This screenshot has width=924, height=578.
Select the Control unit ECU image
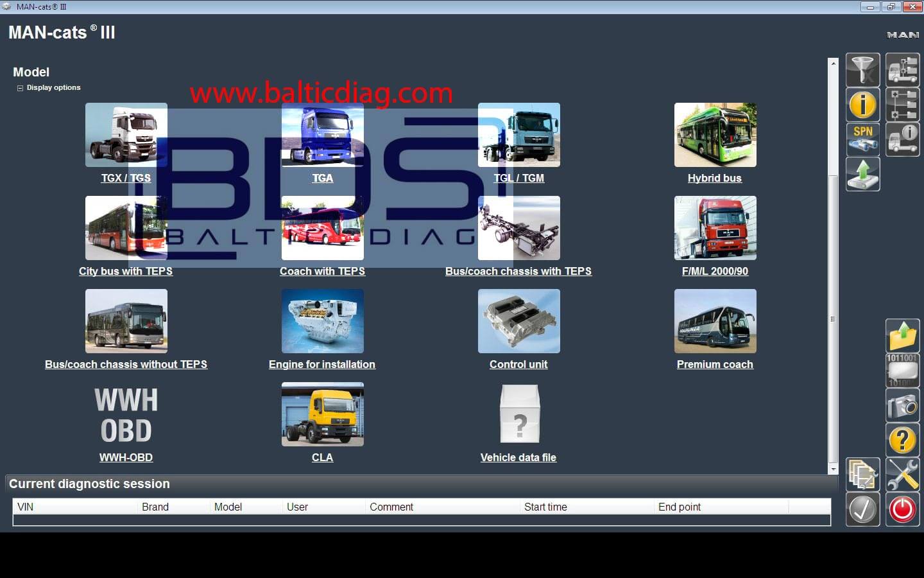point(519,321)
